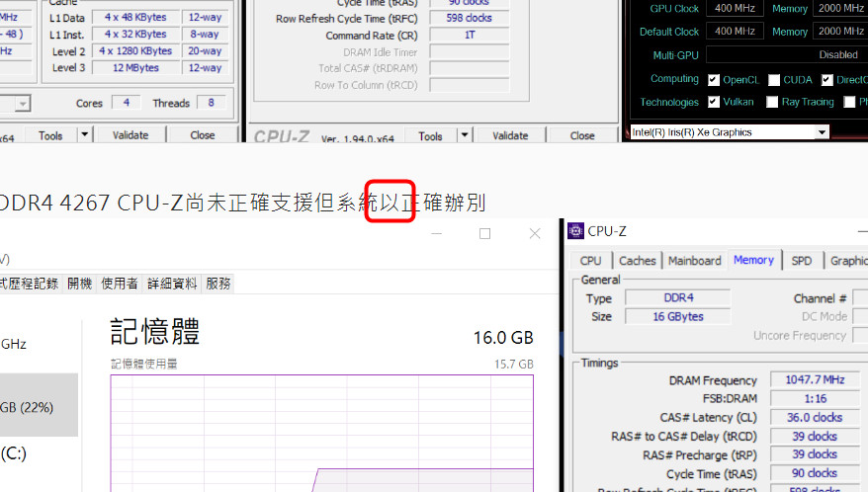This screenshot has width=868, height=492.
Task: Toggle the CUDA checkbox in GPU-Z
Action: click(x=774, y=80)
